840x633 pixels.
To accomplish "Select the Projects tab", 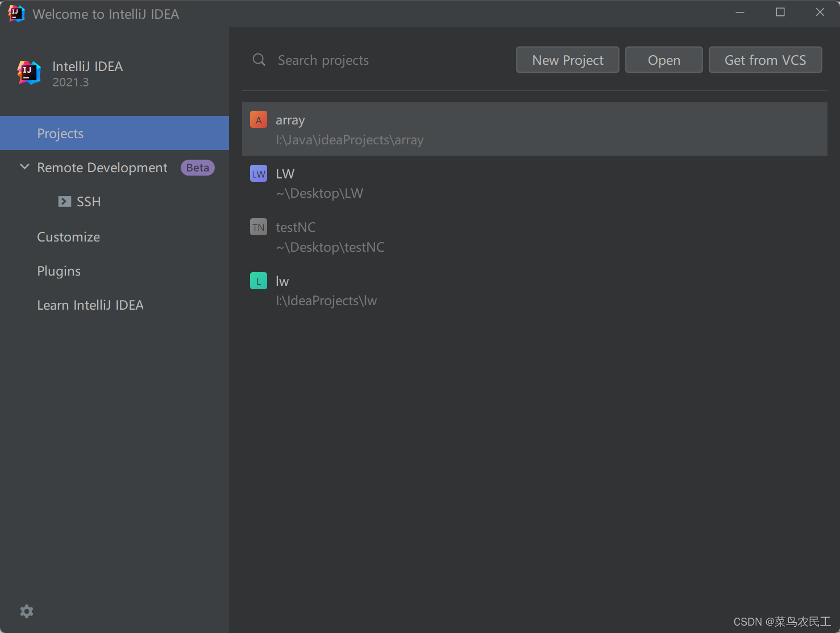I will tap(114, 133).
